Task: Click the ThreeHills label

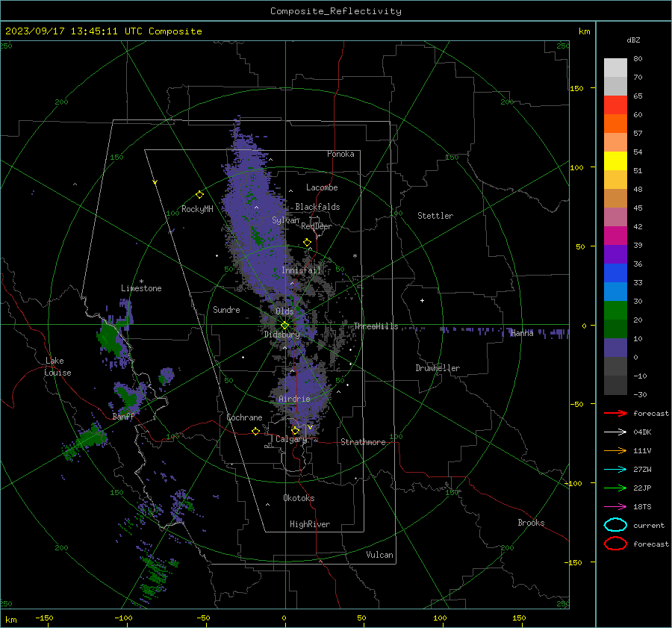Action: [376, 326]
